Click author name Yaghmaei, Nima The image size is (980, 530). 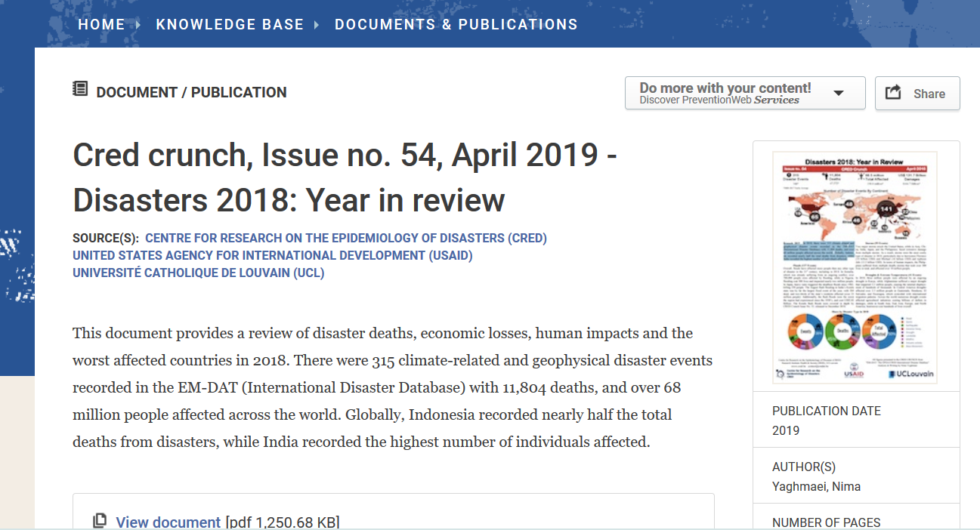point(817,487)
